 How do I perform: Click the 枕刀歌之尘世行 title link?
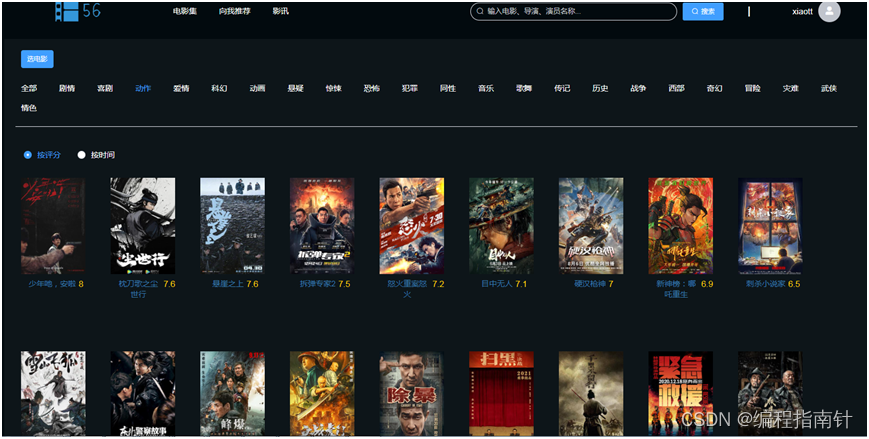tap(138, 289)
